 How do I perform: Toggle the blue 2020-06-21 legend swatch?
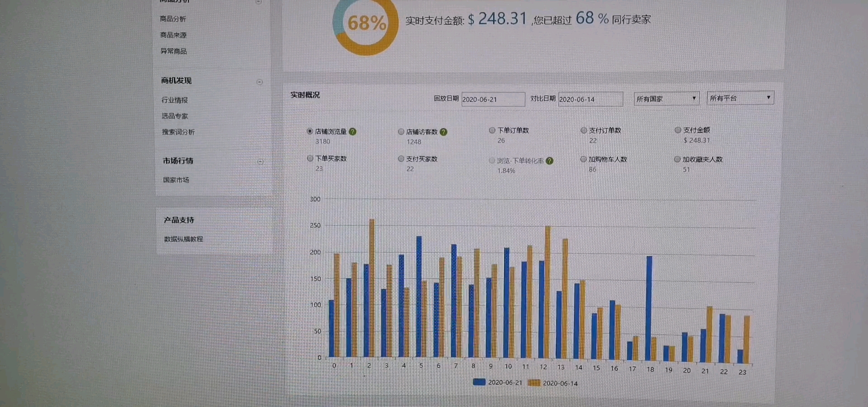tap(479, 382)
